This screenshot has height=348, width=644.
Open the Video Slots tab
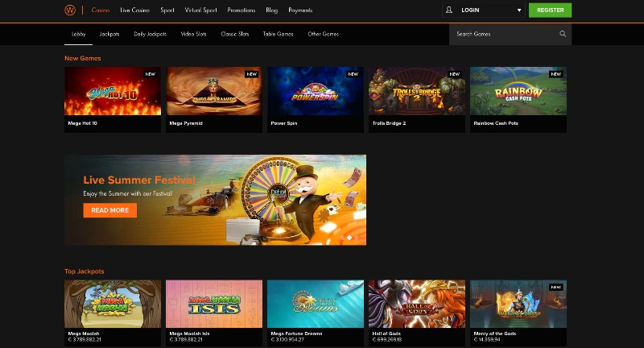pyautogui.click(x=193, y=34)
